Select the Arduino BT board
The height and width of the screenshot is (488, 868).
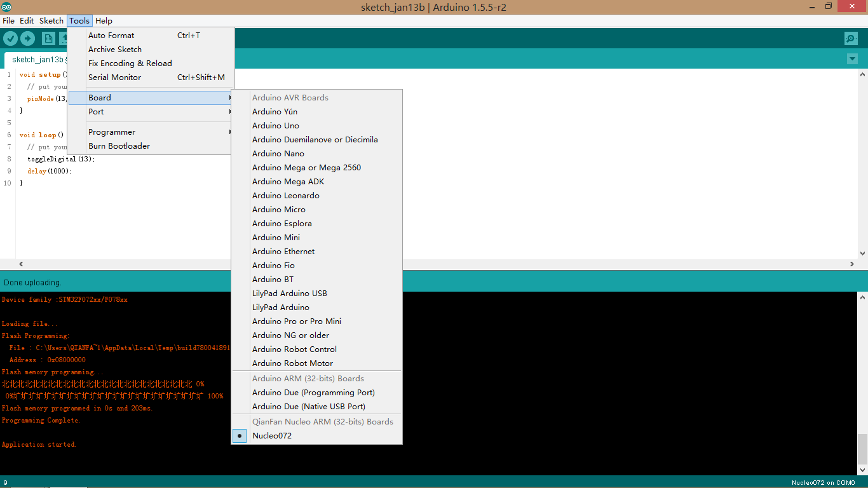(x=317, y=280)
